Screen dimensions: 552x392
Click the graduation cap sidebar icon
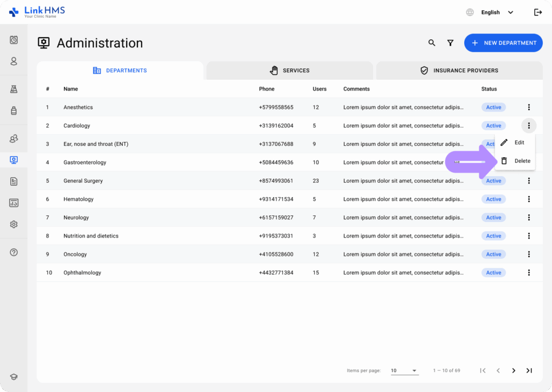coord(14,377)
